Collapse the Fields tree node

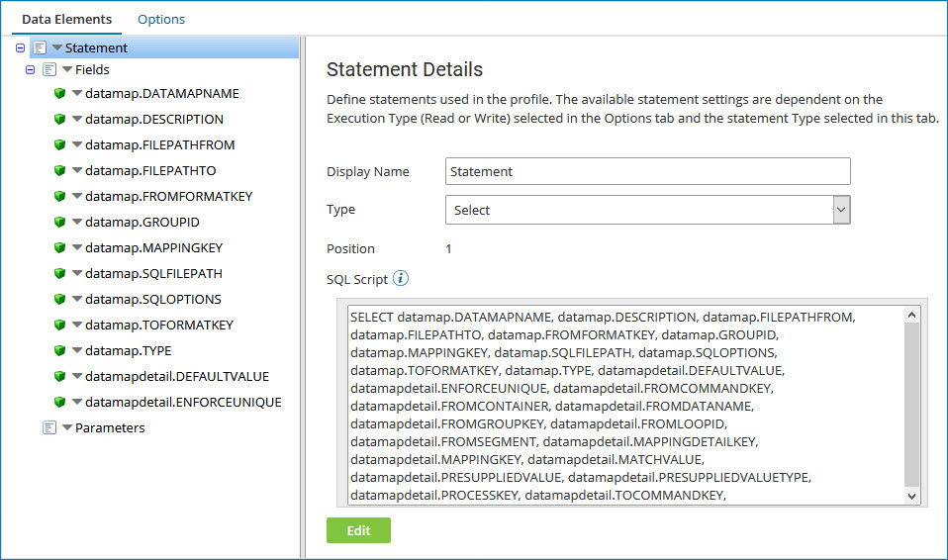31,69
